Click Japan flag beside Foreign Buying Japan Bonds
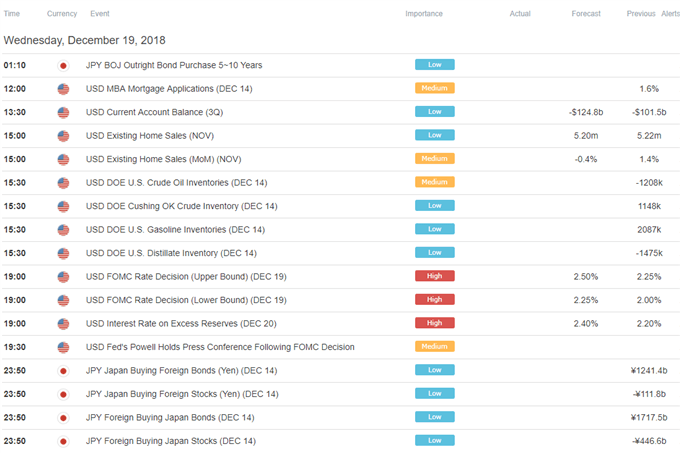This screenshot has height=453, width=680. pos(63,418)
